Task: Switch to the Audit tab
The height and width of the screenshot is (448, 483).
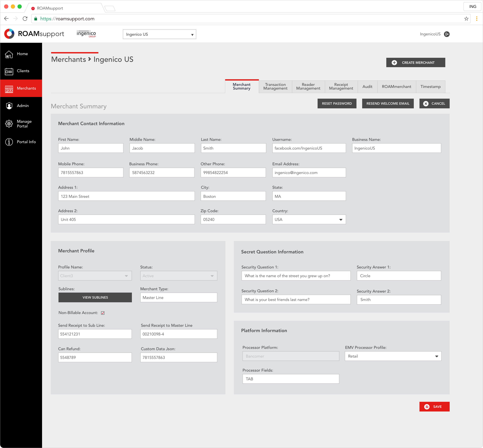Action: 367,87
